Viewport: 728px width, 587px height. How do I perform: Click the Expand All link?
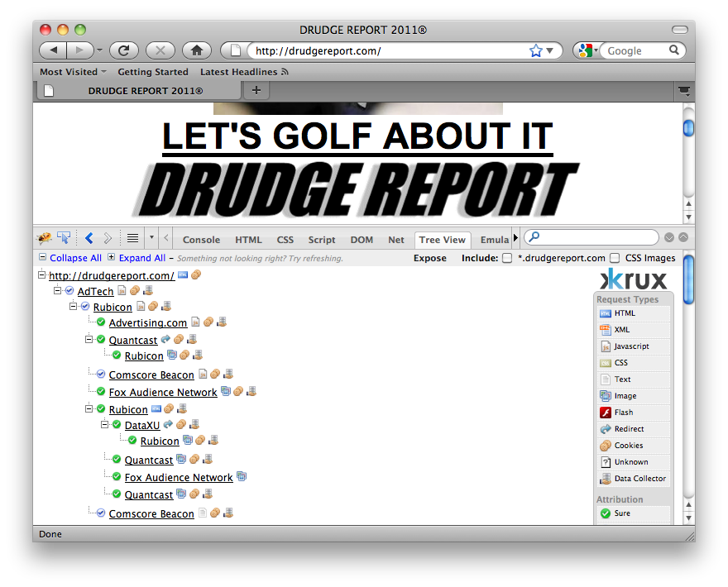tap(142, 258)
